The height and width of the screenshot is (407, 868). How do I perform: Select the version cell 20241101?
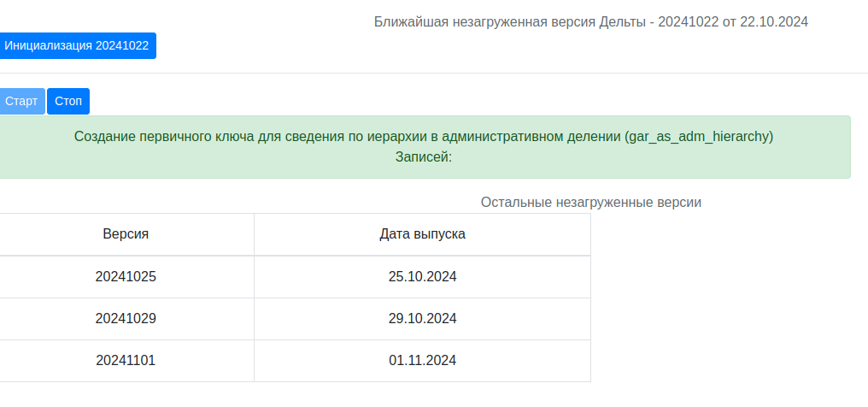pos(126,361)
